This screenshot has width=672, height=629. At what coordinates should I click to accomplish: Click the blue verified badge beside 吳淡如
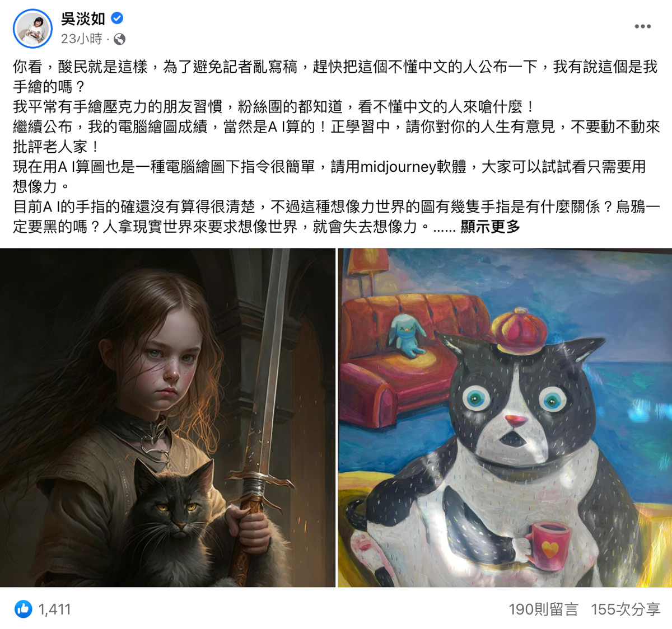pos(117,18)
